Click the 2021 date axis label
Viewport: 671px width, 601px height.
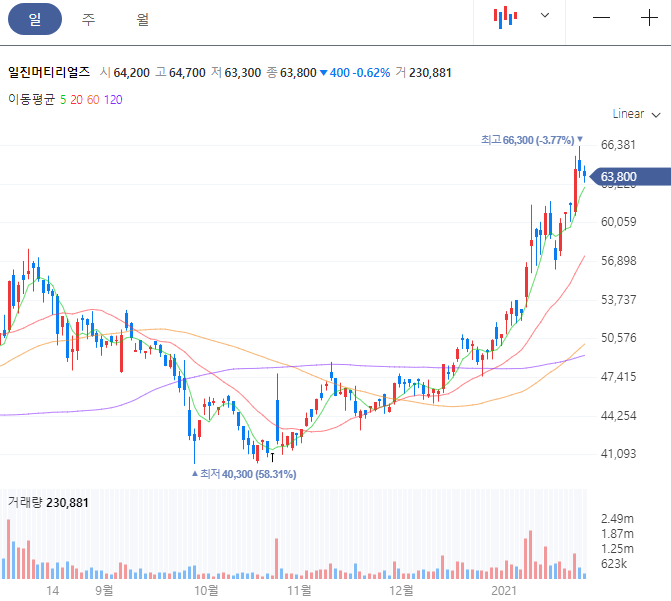504,591
